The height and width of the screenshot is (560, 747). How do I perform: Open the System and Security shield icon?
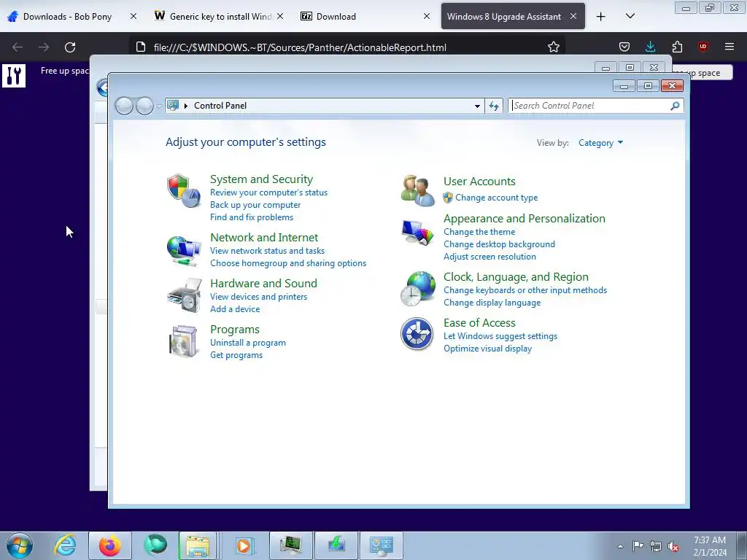pyautogui.click(x=184, y=190)
